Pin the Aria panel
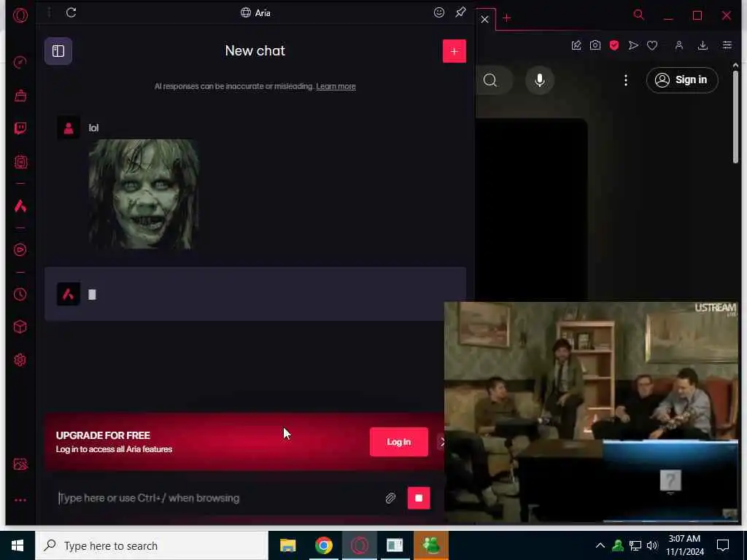 tap(460, 12)
